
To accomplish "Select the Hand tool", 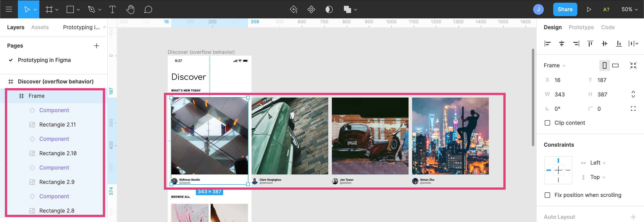I will [x=130, y=9].
